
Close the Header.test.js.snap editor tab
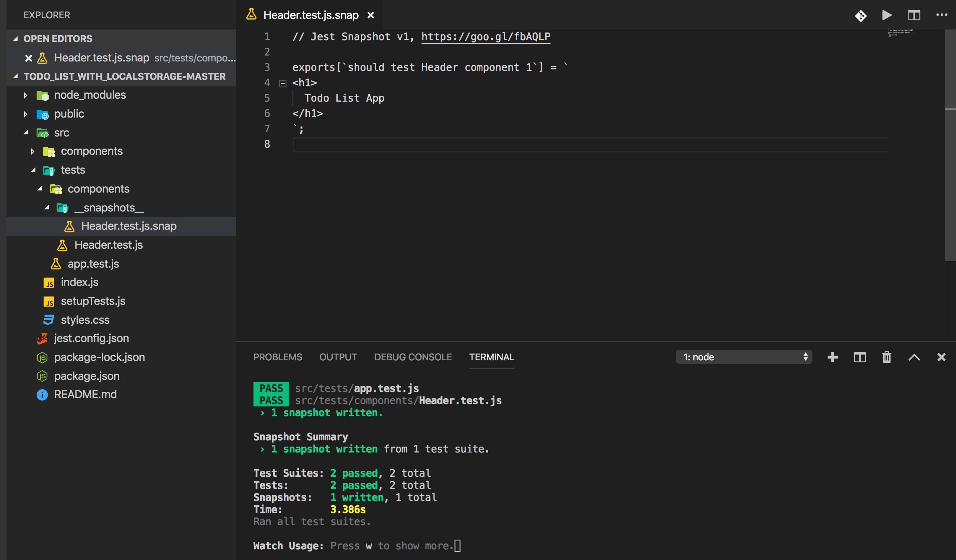(371, 15)
